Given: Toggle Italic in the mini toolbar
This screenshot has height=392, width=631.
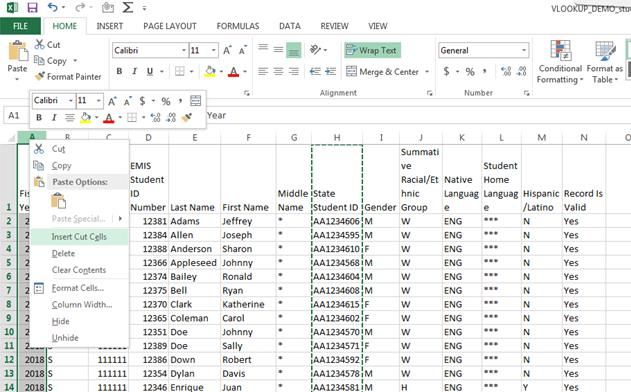Looking at the screenshot, I should (x=54, y=118).
